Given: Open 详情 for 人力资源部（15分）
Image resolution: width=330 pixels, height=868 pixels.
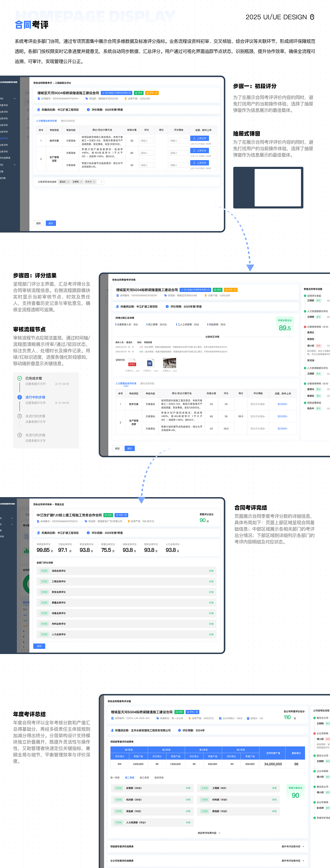Looking at the screenshot, I should pyautogui.click(x=188, y=823).
